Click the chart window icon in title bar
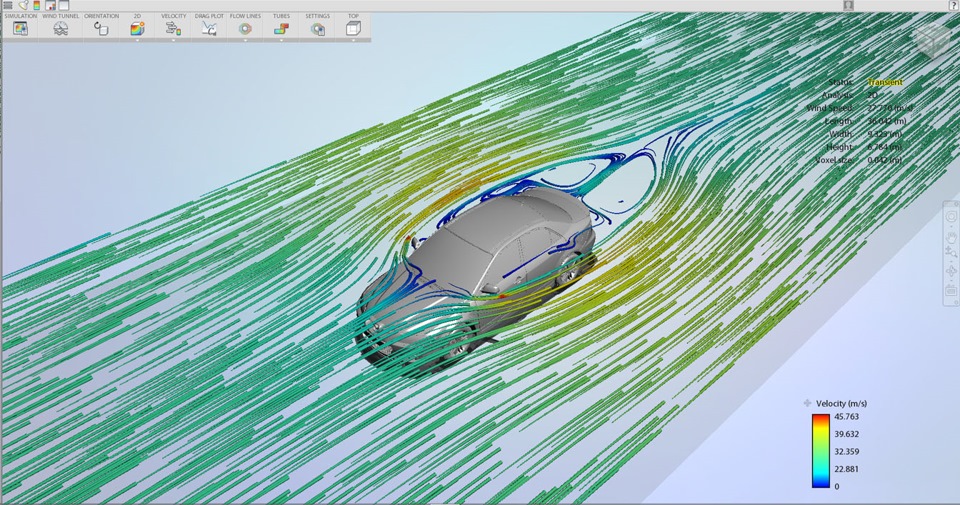This screenshot has width=960, height=505. coord(51,5)
